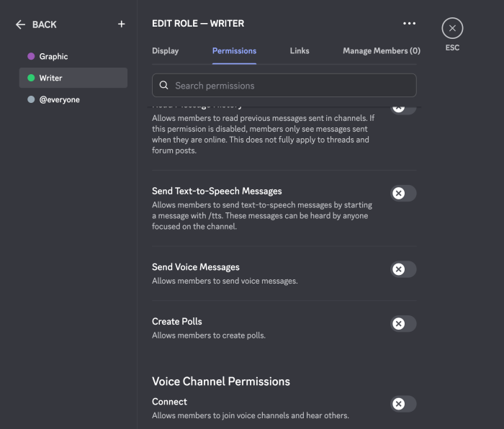Click the purple Graphic role dot
Screen dimensions: 504x429
tap(31, 56)
